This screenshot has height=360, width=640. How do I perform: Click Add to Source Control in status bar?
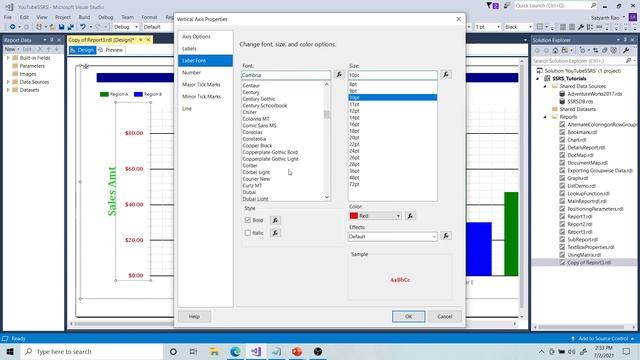[602, 338]
